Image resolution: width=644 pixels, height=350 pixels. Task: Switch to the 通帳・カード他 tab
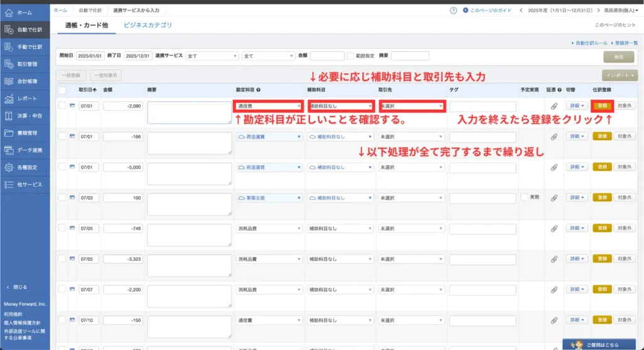[87, 25]
